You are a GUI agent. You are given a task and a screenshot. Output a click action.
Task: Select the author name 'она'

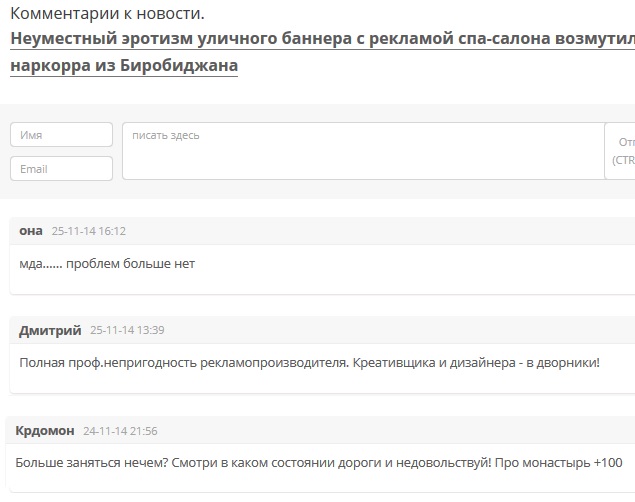[31, 231]
